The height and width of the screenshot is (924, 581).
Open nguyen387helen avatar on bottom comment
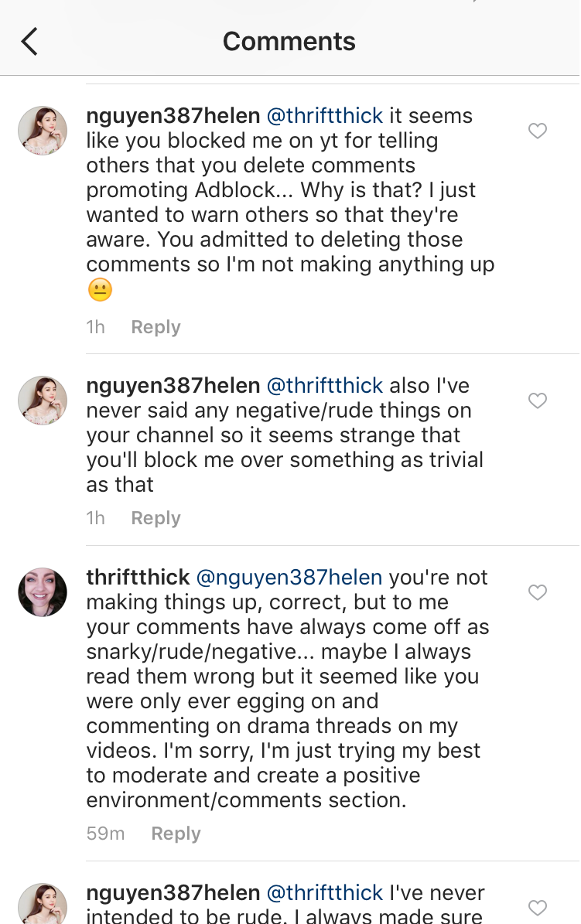[x=43, y=905]
